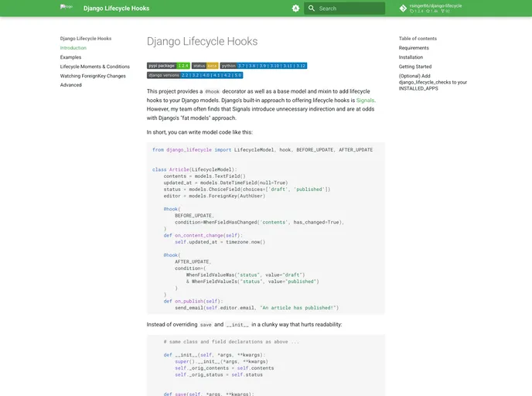This screenshot has width=532, height=396.
Task: Open the Advanced page in sidebar
Action: 71,85
